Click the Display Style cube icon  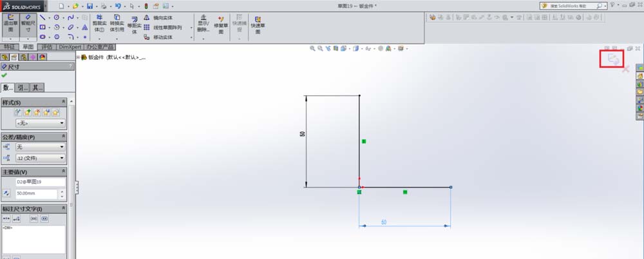[x=355, y=48]
